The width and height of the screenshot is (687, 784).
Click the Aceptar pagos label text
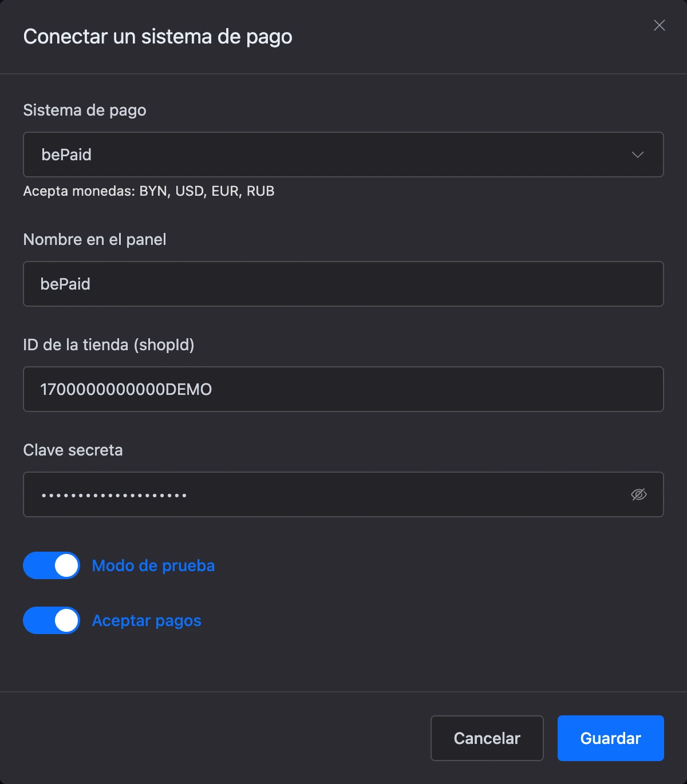tap(147, 621)
